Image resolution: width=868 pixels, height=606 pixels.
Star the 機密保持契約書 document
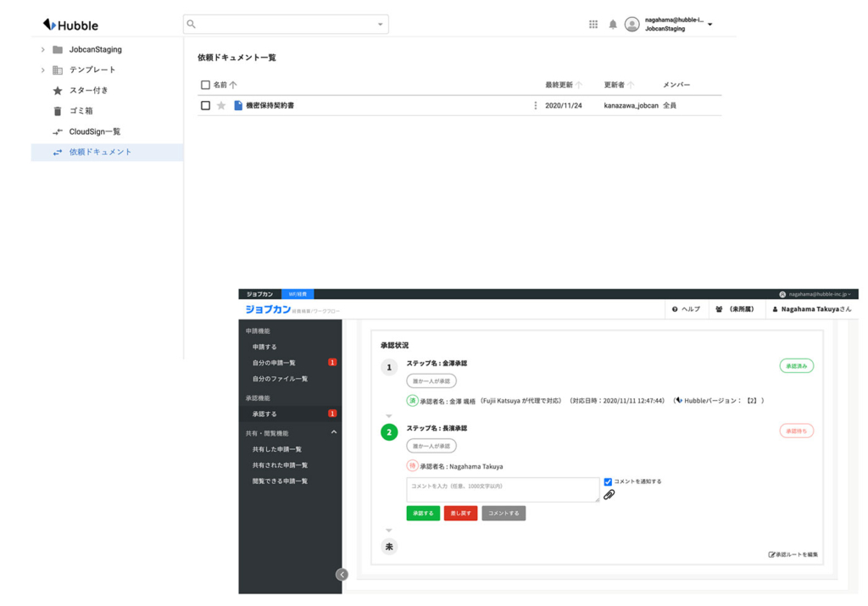[221, 106]
